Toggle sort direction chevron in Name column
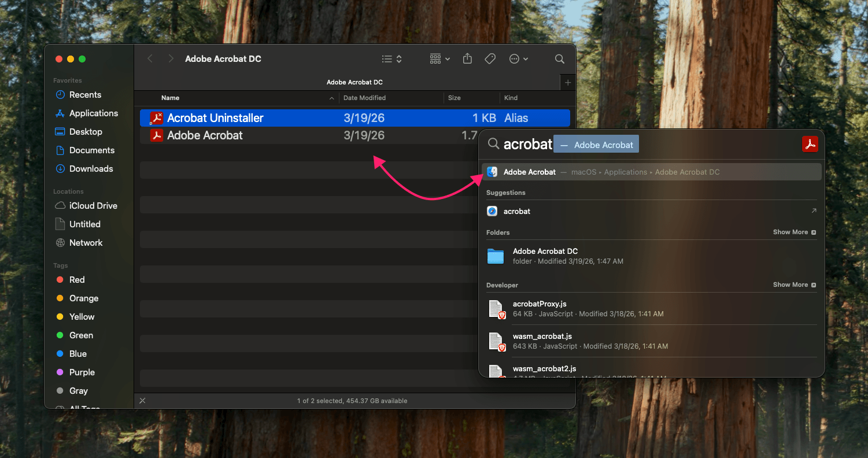Image resolution: width=868 pixels, height=458 pixels. click(x=331, y=98)
